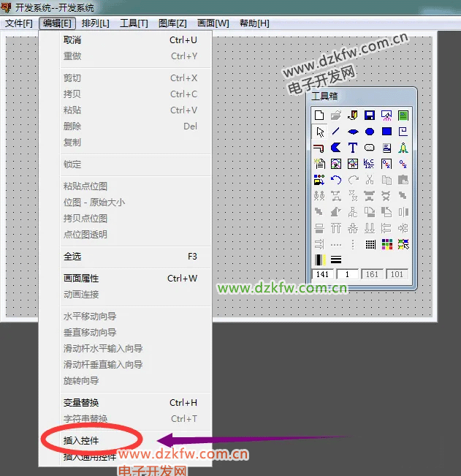
Task: Choose 画面属性 menu entry
Action: [81, 279]
